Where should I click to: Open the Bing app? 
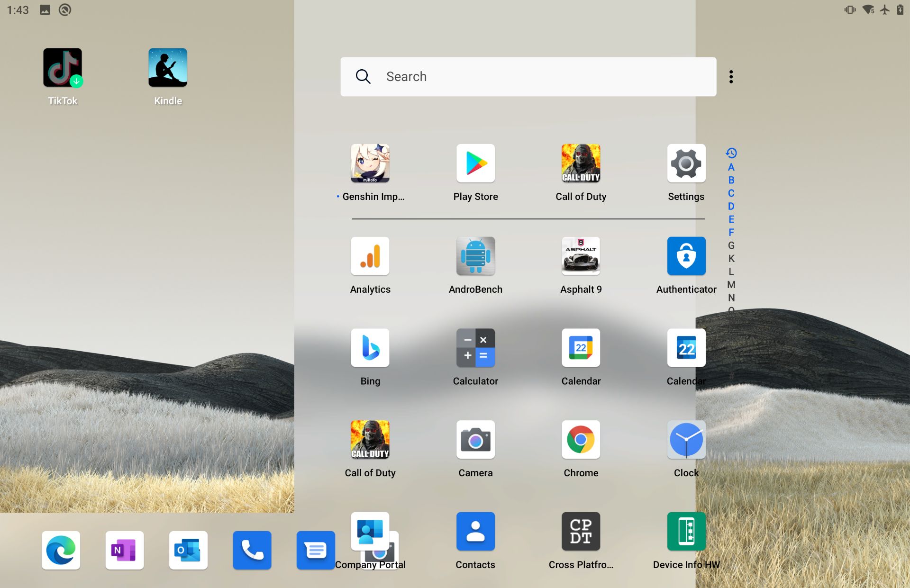tap(370, 348)
